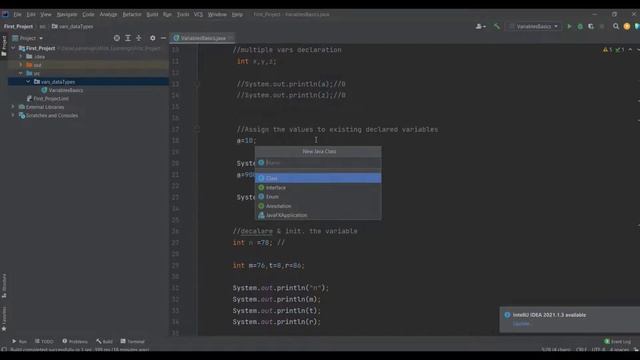This screenshot has height=360, width=640.
Task: Click Update link in IntelliJ notification
Action: click(521, 324)
